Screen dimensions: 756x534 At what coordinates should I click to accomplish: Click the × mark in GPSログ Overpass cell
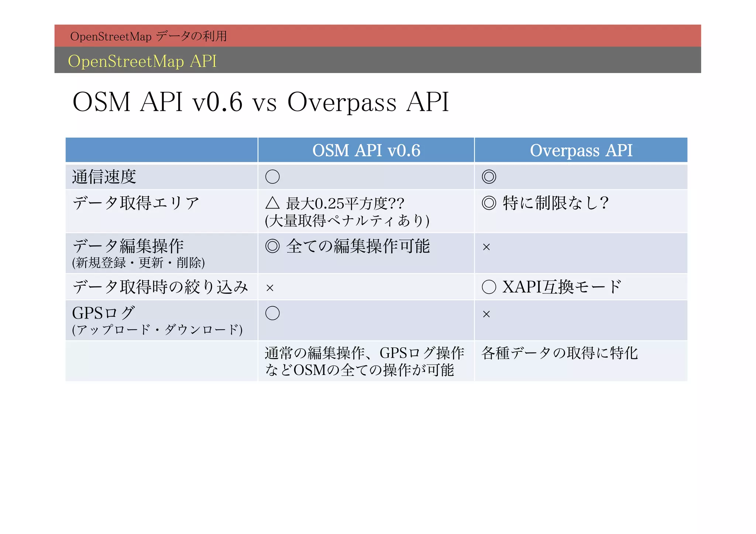[x=487, y=314]
